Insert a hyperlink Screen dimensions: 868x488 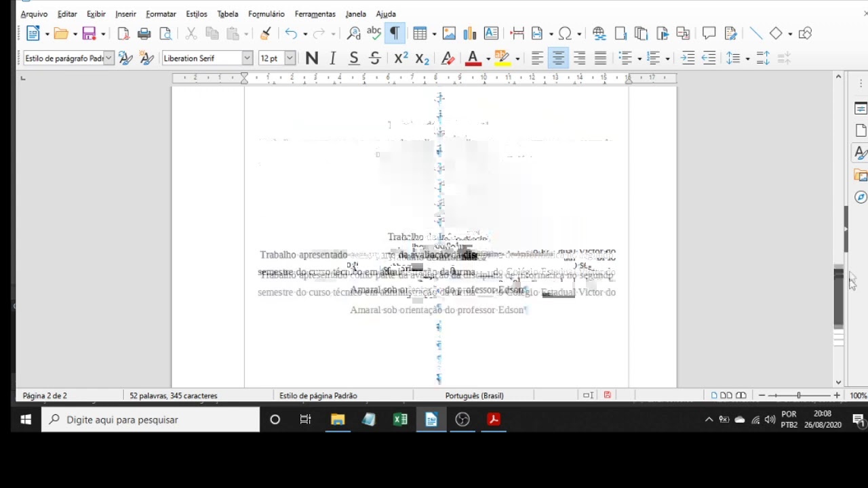(599, 33)
